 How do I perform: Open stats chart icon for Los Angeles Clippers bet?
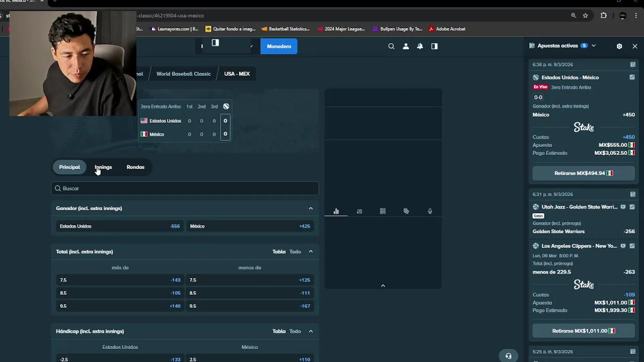(632, 246)
